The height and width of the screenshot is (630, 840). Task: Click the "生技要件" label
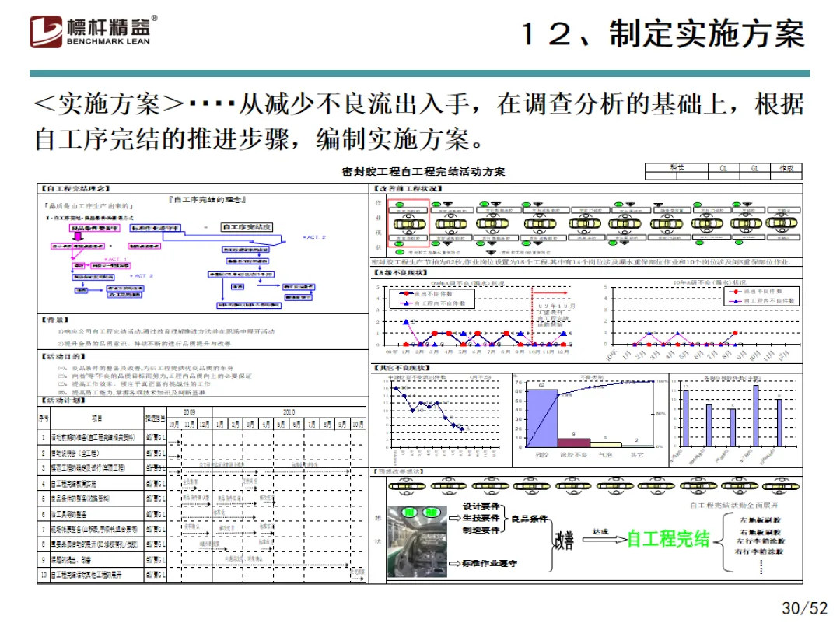click(x=481, y=518)
